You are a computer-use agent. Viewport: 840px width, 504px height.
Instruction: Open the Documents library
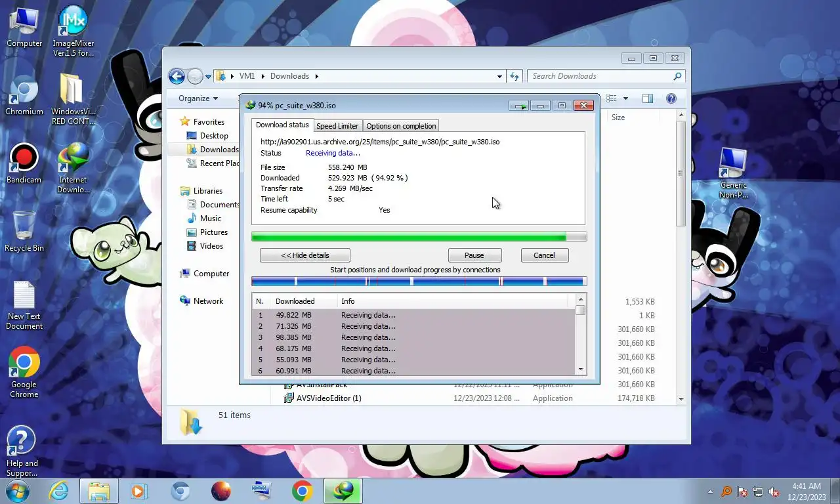pyautogui.click(x=213, y=205)
